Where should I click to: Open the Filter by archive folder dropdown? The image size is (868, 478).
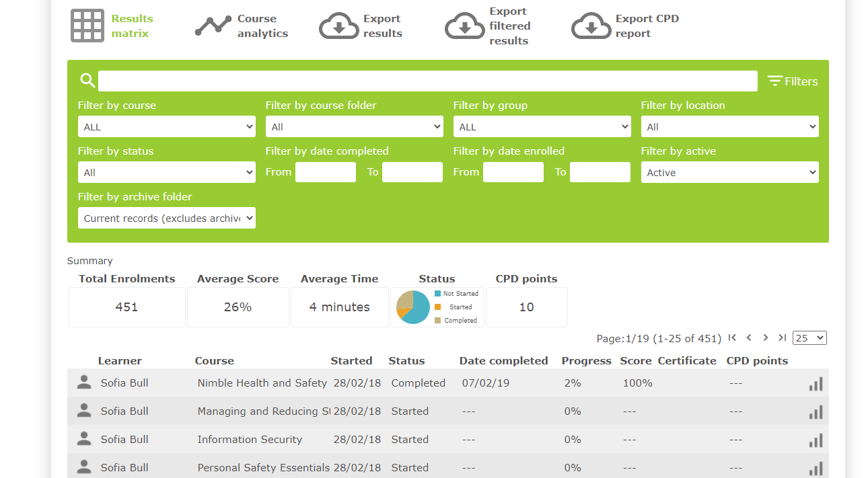click(167, 218)
